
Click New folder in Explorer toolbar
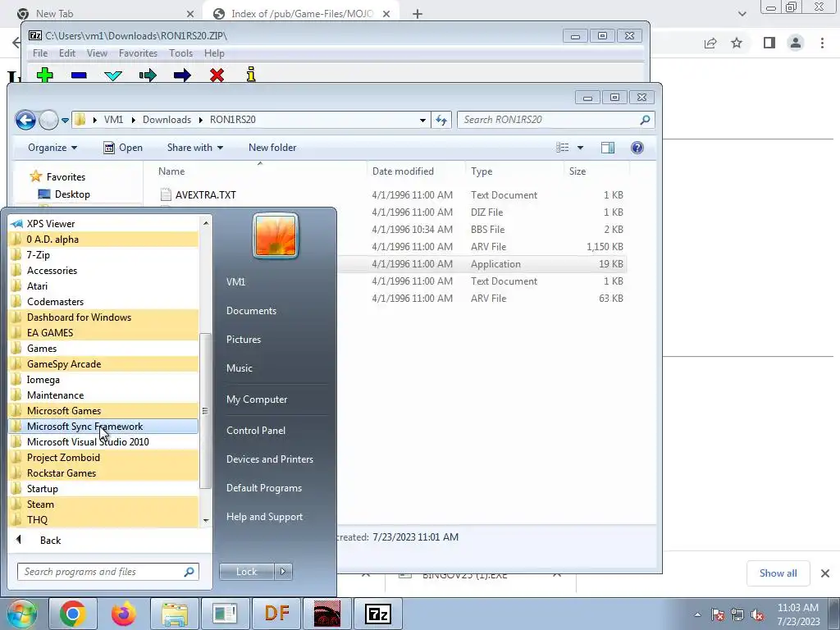[272, 148]
